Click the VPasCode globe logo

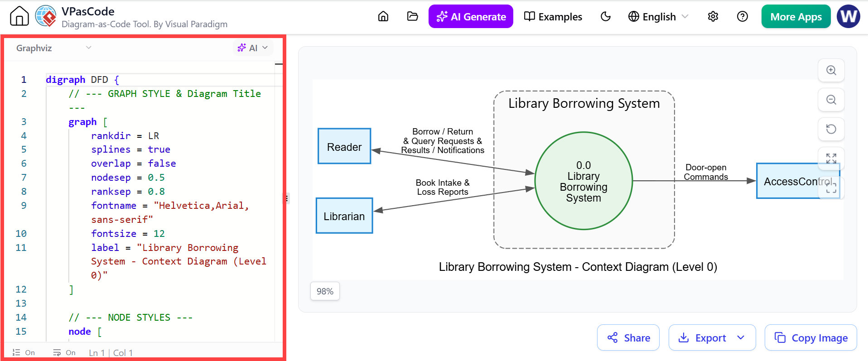tap(46, 16)
